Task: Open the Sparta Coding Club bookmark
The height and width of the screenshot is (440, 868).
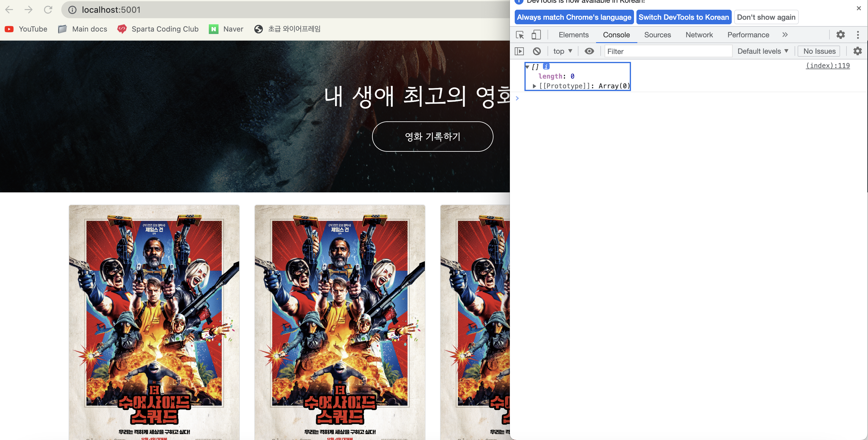Action: (x=158, y=29)
